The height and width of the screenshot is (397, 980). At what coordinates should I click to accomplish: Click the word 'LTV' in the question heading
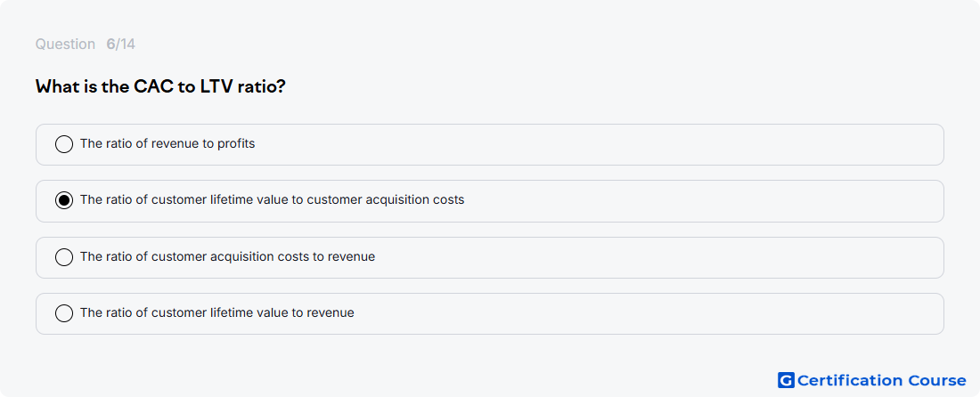click(x=216, y=86)
